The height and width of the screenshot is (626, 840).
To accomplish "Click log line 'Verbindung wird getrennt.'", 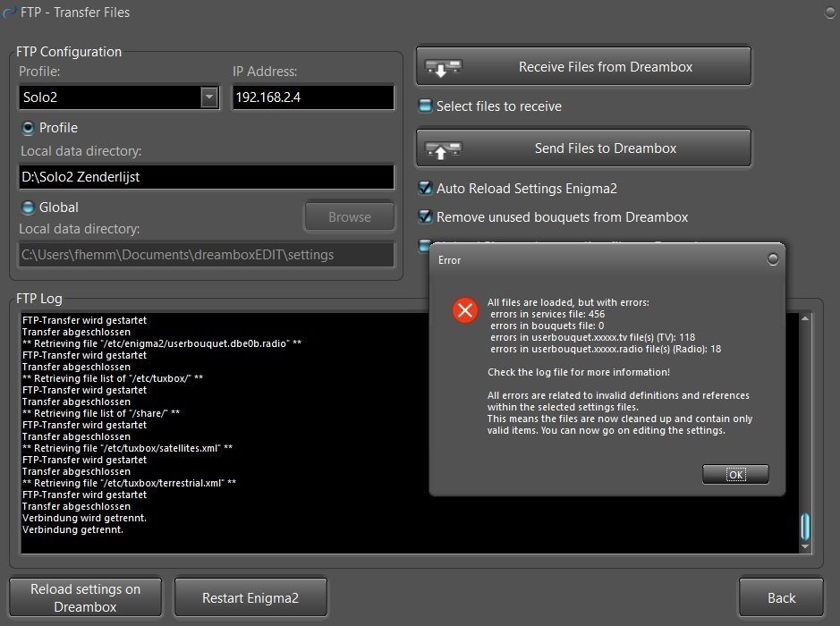I will 84,518.
